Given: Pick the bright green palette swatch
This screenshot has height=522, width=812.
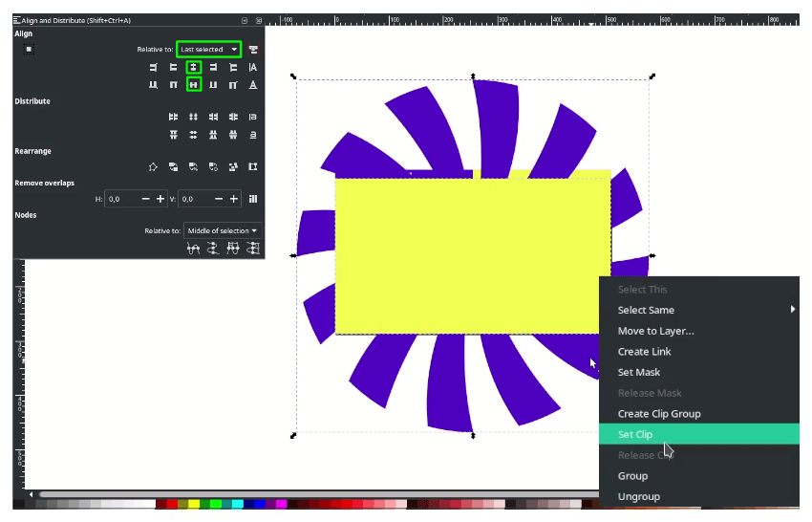Looking at the screenshot, I should [216, 504].
